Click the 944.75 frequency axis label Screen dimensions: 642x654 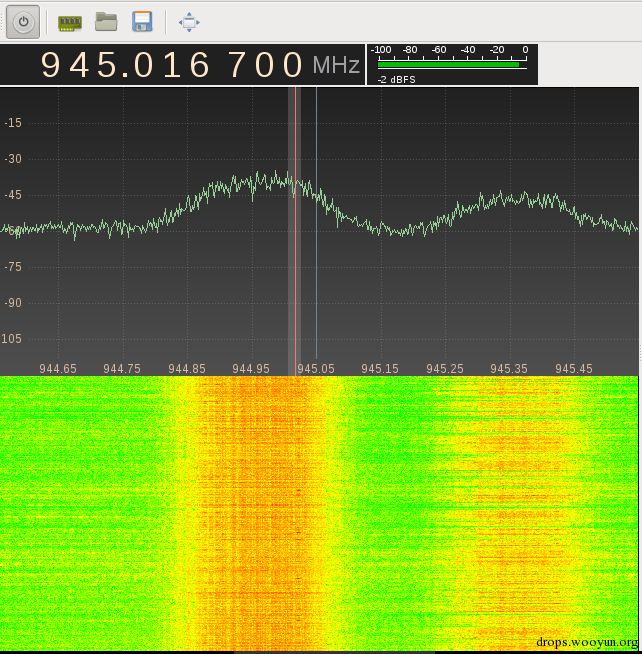coord(122,369)
